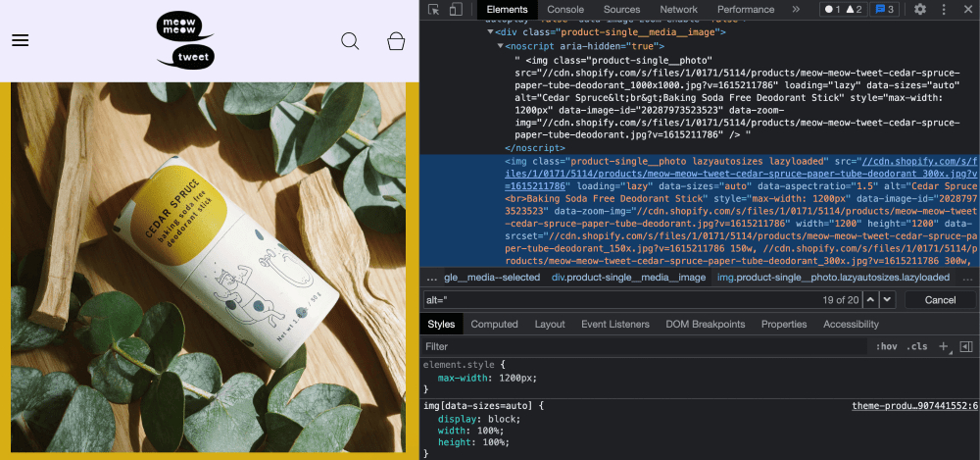Open the DevTools three-dot menu
The image size is (980, 460).
(x=944, y=10)
